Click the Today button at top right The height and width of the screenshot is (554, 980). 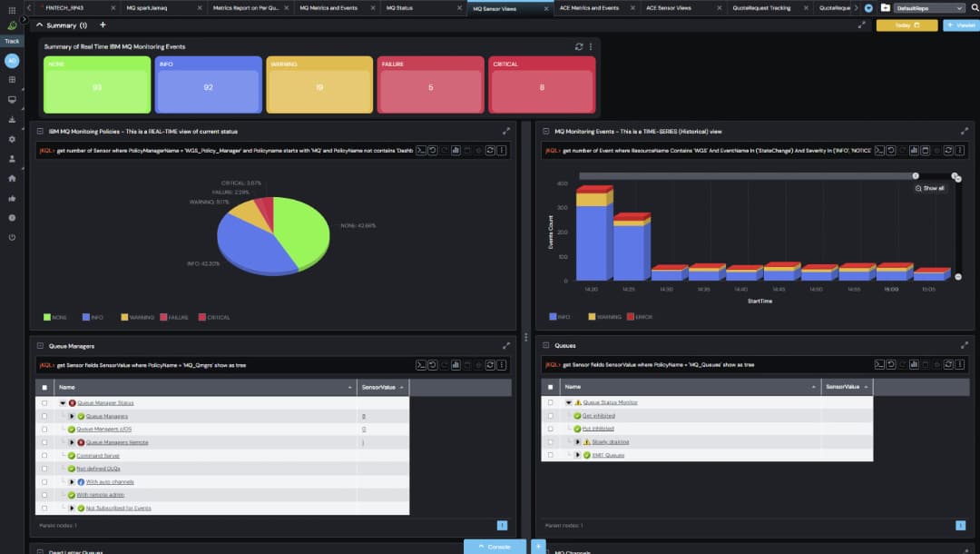(x=907, y=25)
